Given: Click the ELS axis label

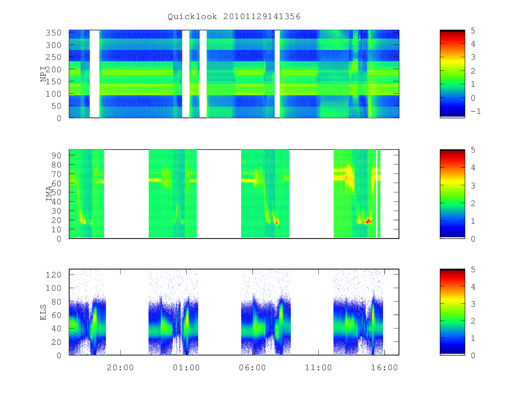Looking at the screenshot, I should (x=43, y=312).
